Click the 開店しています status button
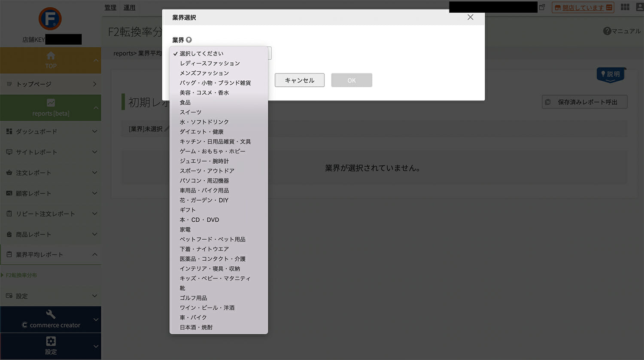This screenshot has height=360, width=644. 583,7
